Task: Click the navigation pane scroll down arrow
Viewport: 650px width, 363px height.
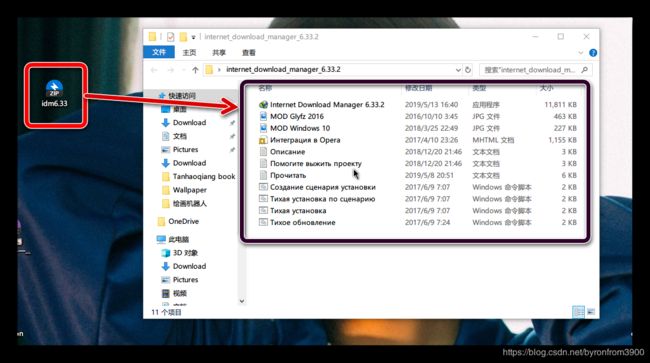Action: (x=242, y=301)
